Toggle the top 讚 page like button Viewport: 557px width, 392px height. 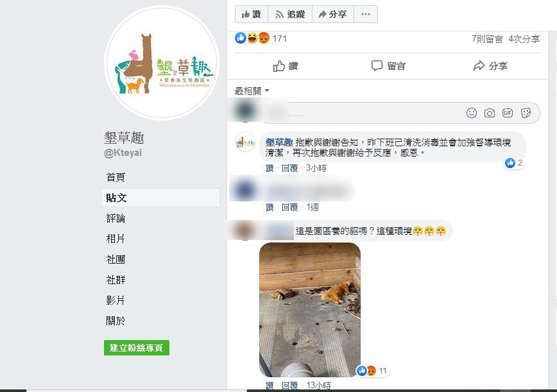click(x=252, y=14)
